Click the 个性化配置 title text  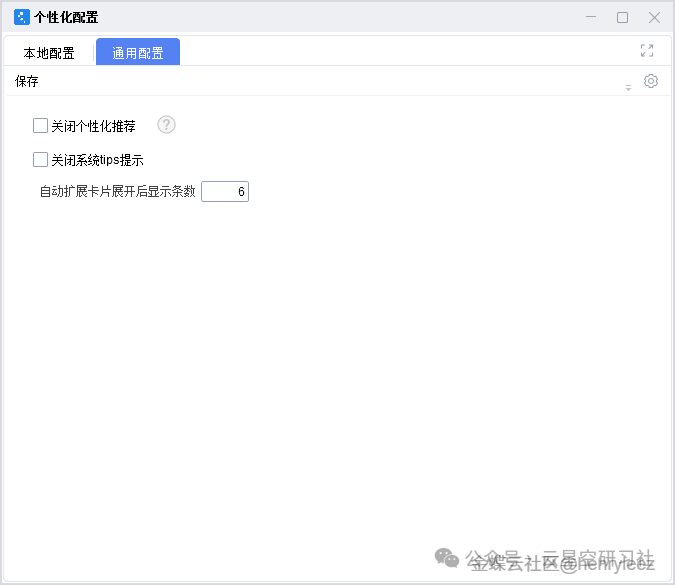click(x=66, y=17)
